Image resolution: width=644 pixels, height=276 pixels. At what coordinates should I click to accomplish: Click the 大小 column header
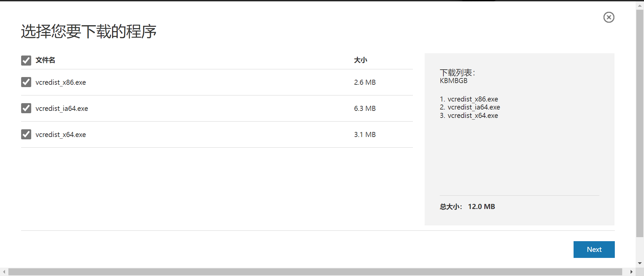[x=361, y=60]
